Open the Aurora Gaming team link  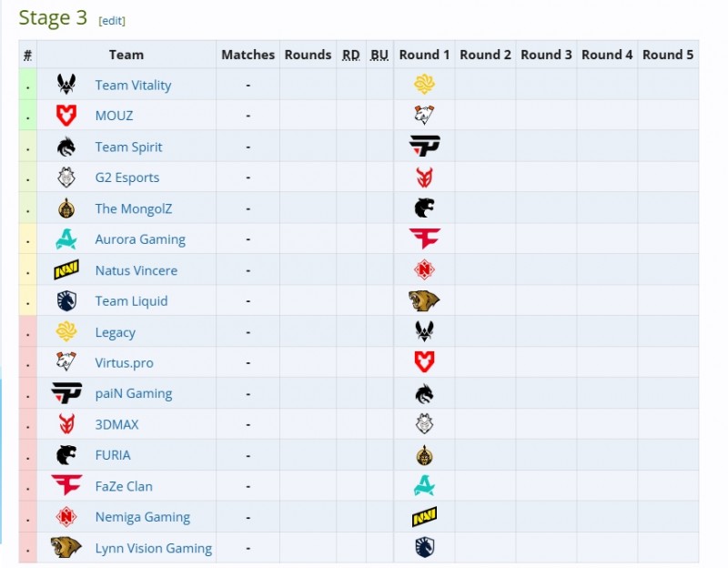point(140,239)
